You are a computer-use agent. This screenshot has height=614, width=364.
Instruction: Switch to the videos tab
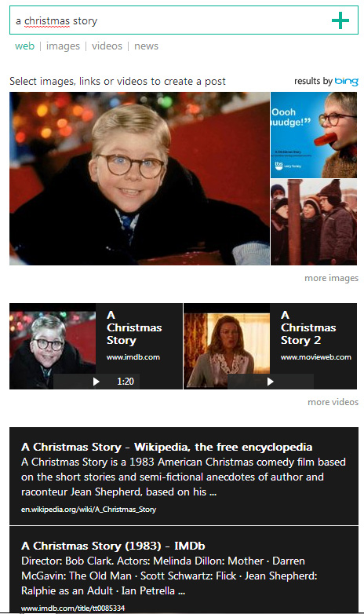(x=107, y=46)
